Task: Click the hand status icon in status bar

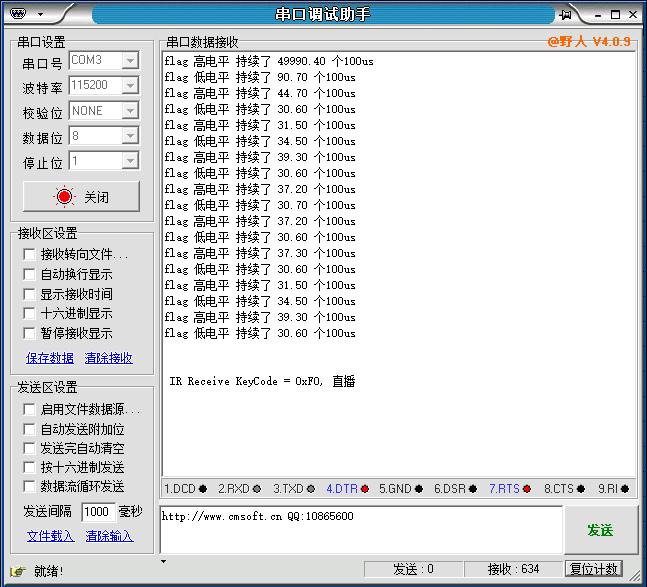Action: pyautogui.click(x=18, y=571)
